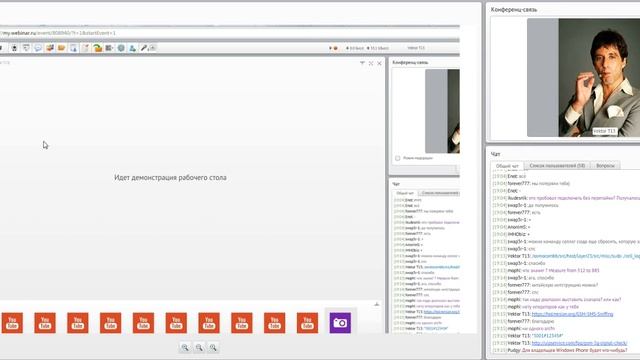640x360 pixels.
Task: Click the purple camera snapshot tile
Action: [340, 323]
